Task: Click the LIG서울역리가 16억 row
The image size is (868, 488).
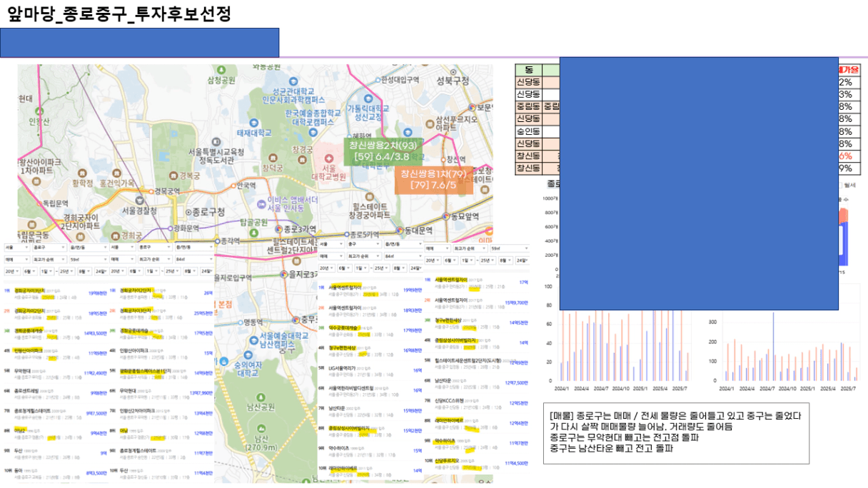Action: 369,370
